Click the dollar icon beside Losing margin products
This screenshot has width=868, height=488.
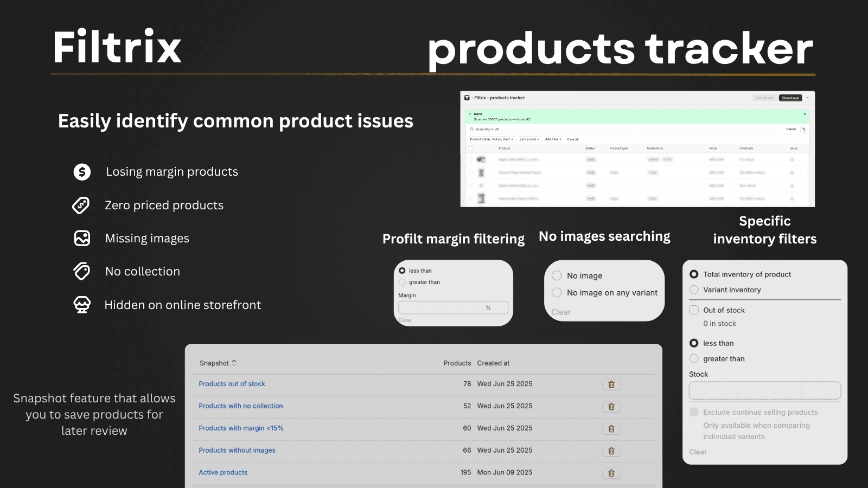click(82, 171)
